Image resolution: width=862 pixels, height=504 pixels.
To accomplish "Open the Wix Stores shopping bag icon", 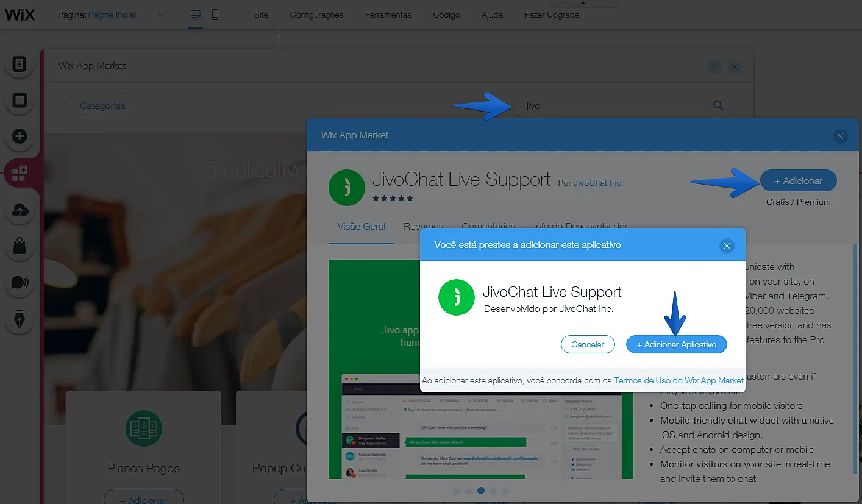I will click(20, 246).
